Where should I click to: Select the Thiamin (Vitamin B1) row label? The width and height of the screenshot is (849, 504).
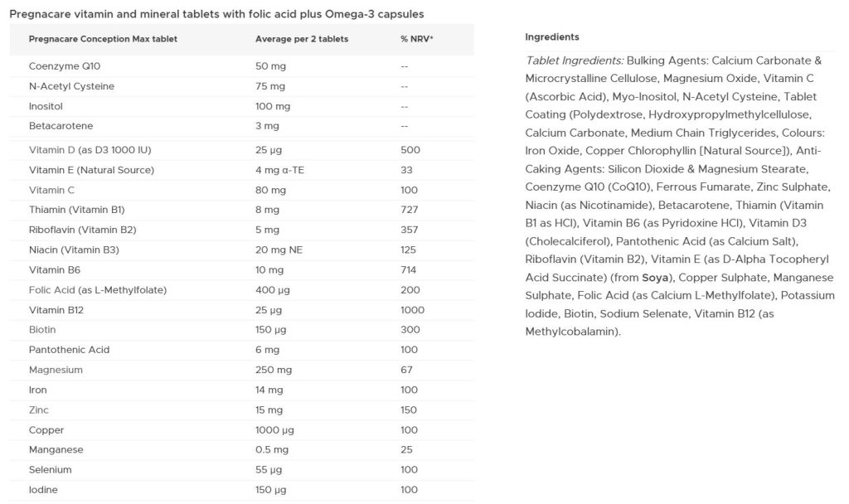76,210
